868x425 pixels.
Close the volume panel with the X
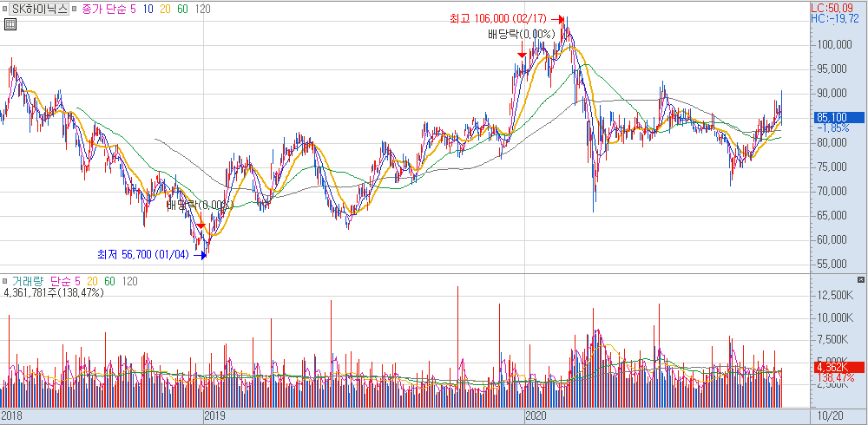coord(860,280)
